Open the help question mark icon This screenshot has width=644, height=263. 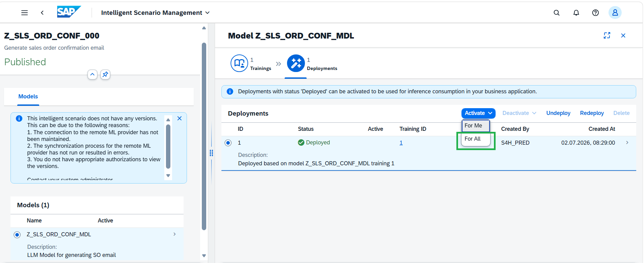tap(595, 13)
